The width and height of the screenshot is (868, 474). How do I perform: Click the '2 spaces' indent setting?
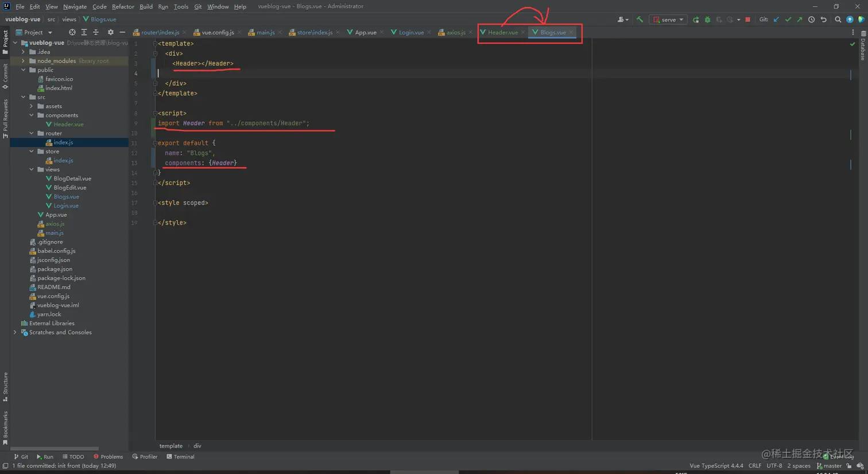(x=799, y=466)
